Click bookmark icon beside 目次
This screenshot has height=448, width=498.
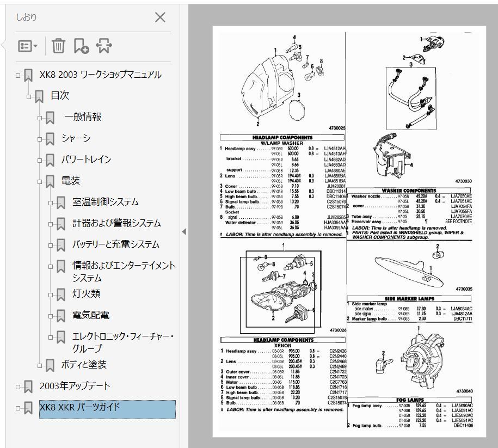39,96
